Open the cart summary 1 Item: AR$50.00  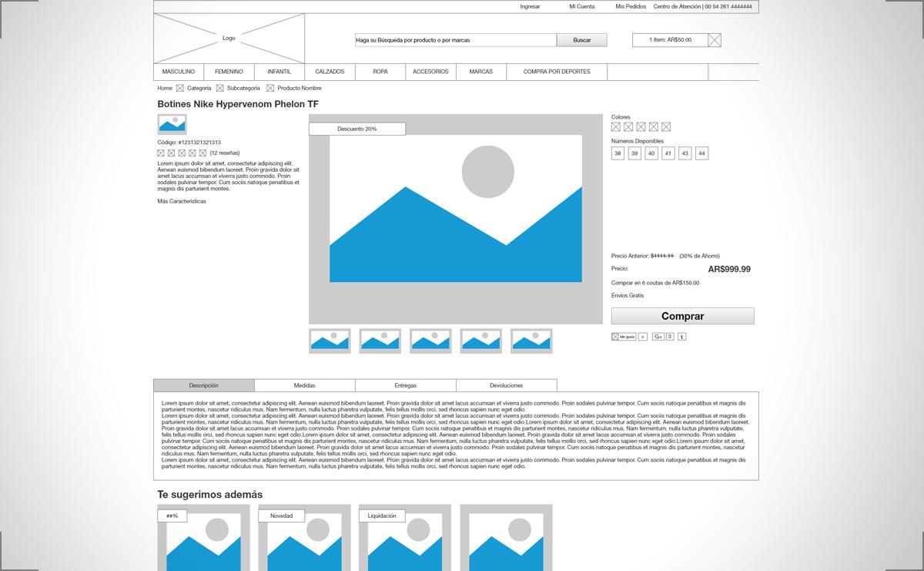pos(670,40)
